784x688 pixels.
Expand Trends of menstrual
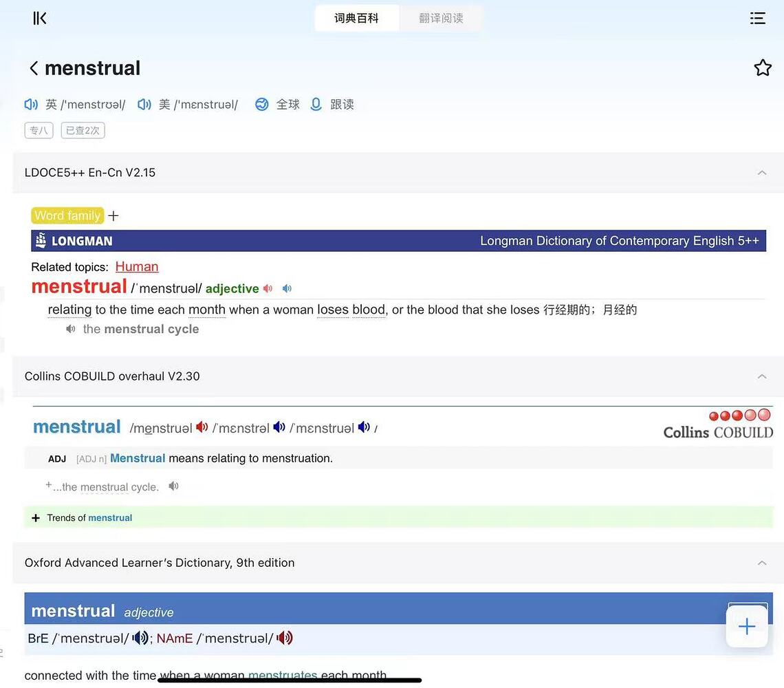pos(36,518)
